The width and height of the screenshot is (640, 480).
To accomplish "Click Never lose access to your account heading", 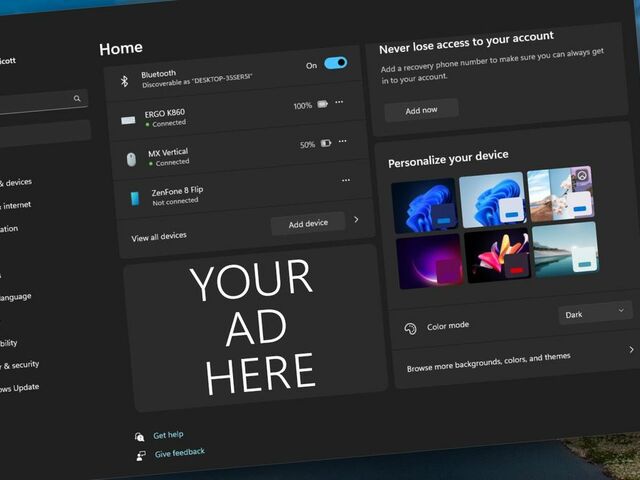I will tap(466, 42).
